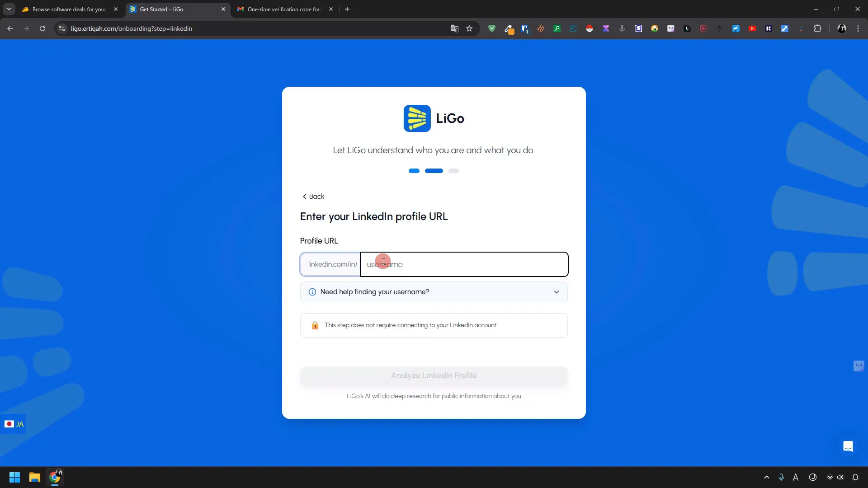Open the green shield ad blocker extension

(x=492, y=28)
